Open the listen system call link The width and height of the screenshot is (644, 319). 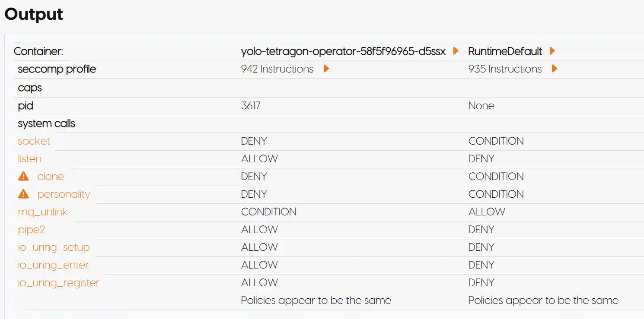[x=29, y=159]
